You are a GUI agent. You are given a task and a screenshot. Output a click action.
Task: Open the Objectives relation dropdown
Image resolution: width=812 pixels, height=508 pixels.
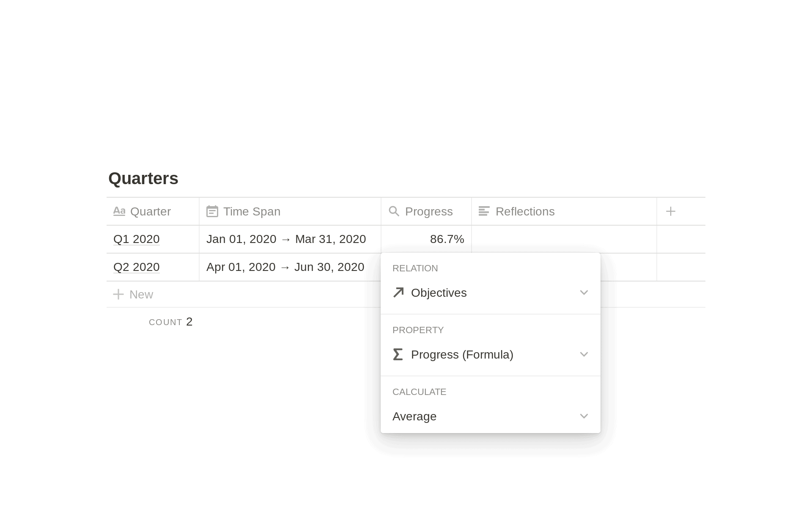tap(584, 293)
